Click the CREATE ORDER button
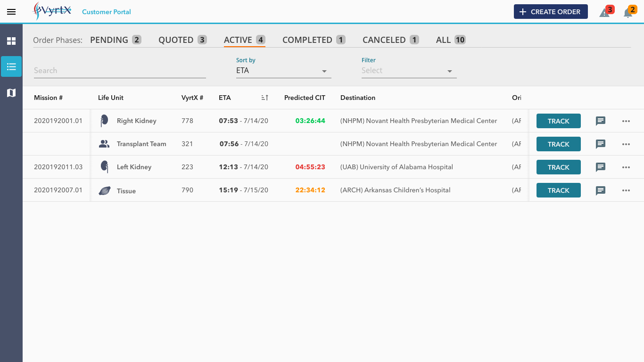This screenshot has width=644, height=362. pyautogui.click(x=551, y=12)
